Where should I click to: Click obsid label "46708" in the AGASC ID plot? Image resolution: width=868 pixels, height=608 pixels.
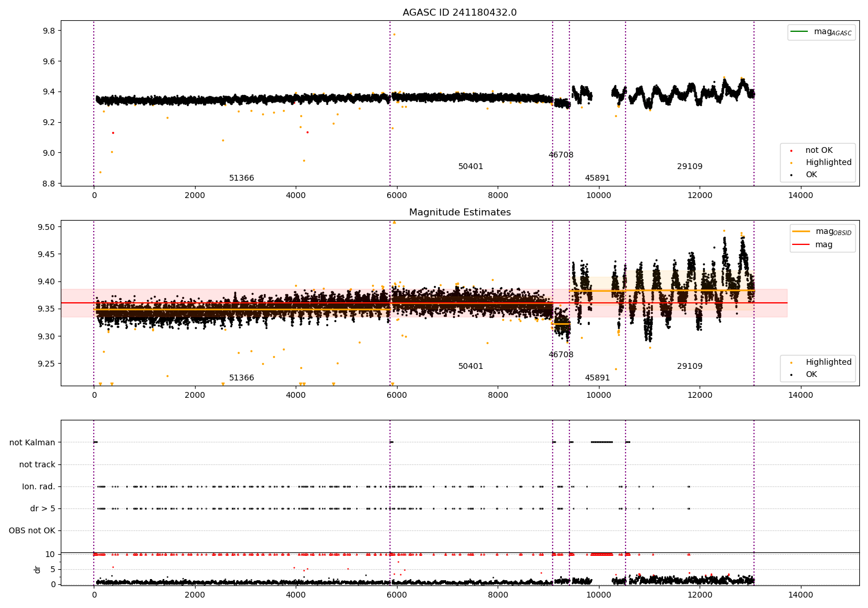tap(561, 155)
